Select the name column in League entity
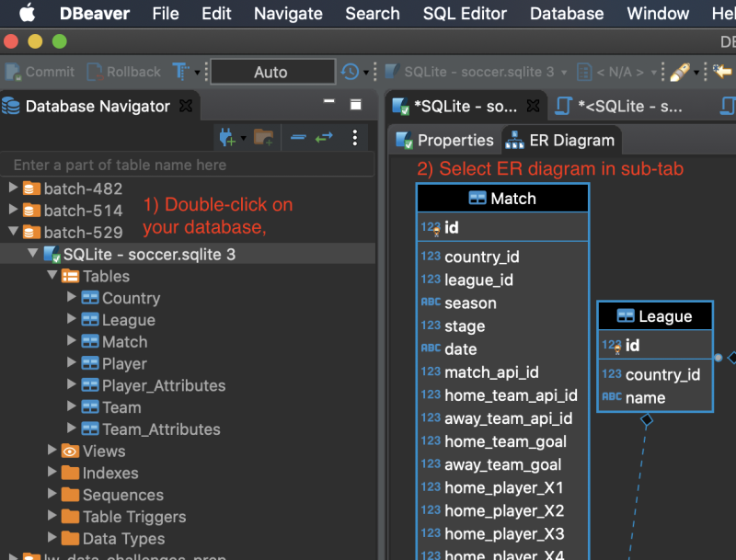736x560 pixels. tap(655, 398)
